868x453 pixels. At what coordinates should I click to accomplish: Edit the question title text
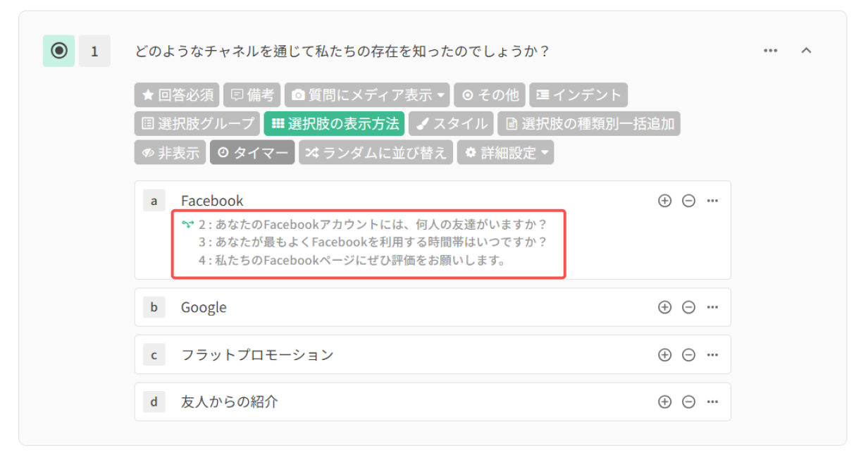(341, 51)
